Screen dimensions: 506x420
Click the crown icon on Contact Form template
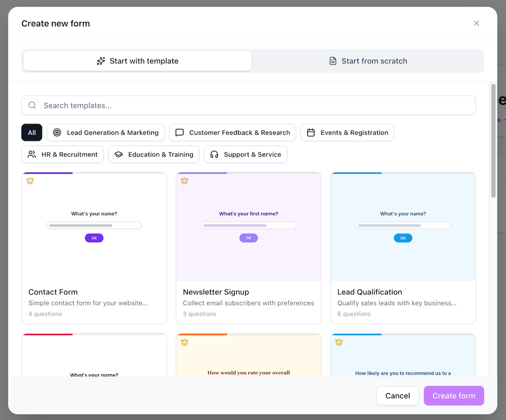30,181
